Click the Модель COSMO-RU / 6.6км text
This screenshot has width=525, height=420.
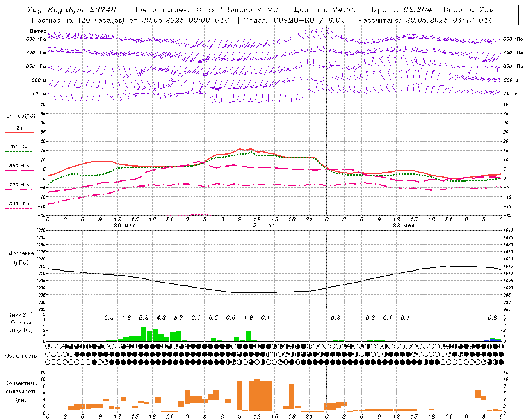[295, 20]
